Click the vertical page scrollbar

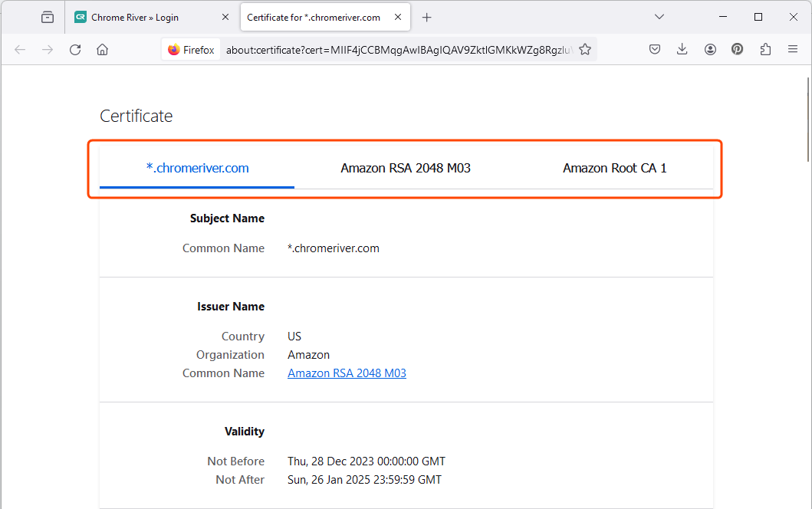tap(808, 119)
